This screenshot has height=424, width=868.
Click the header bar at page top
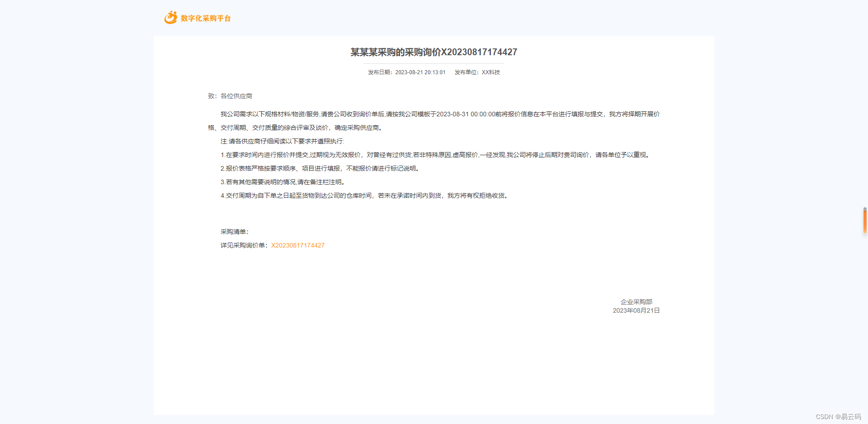434,18
